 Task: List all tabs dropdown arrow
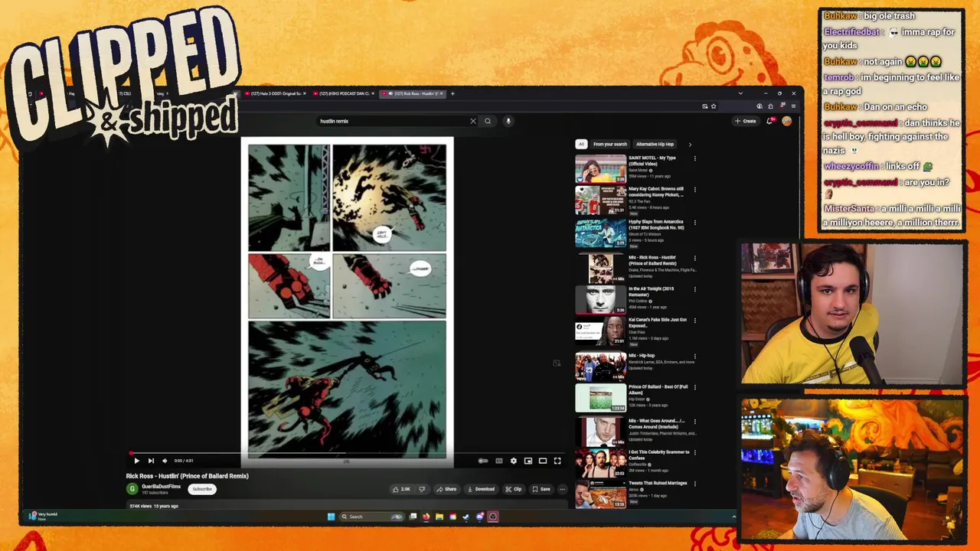(740, 93)
